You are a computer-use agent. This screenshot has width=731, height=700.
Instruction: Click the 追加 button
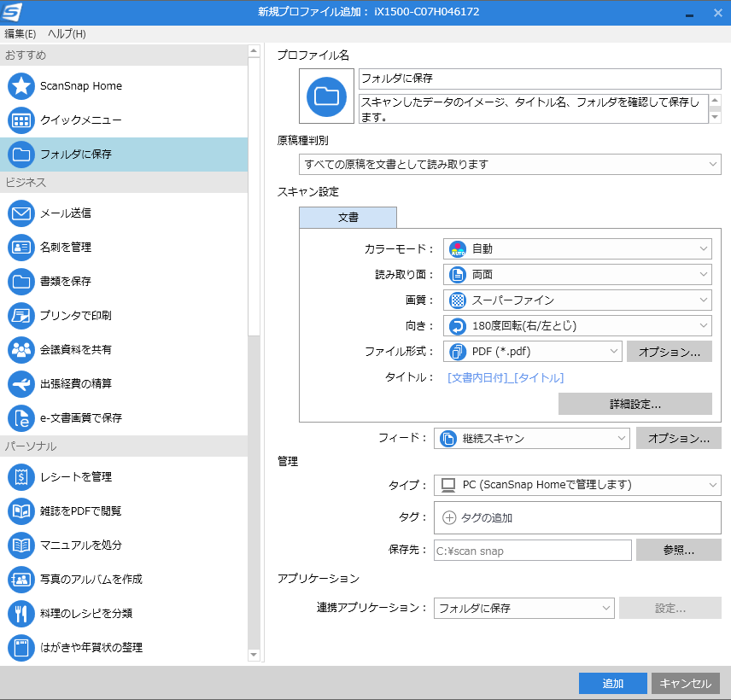click(x=612, y=683)
